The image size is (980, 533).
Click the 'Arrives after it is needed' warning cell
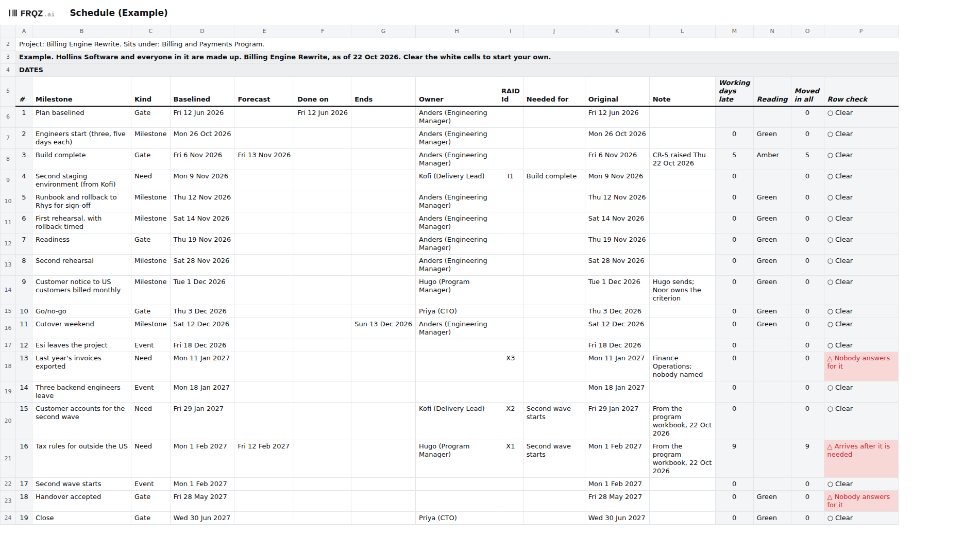pos(861,459)
